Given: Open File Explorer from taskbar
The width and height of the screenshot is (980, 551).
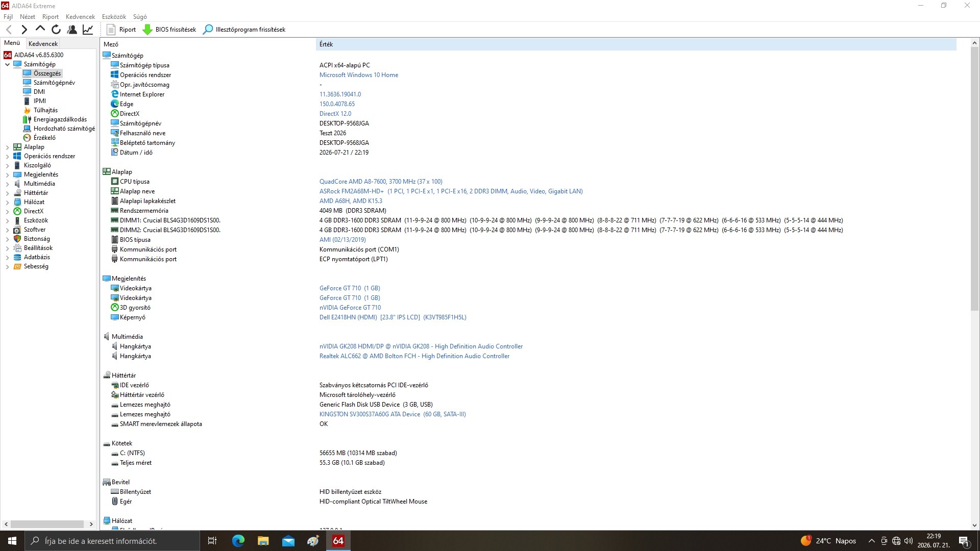Looking at the screenshot, I should click(x=263, y=541).
